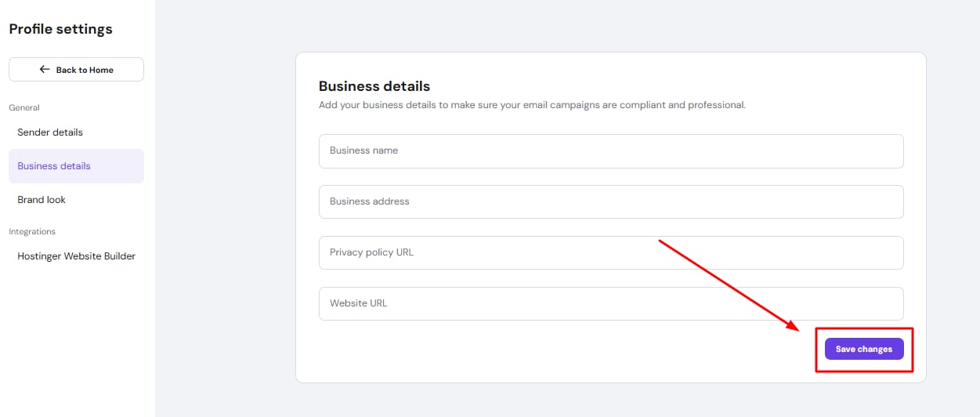Activate the Website URL text box
Viewport: 980px width, 417px height.
click(611, 304)
